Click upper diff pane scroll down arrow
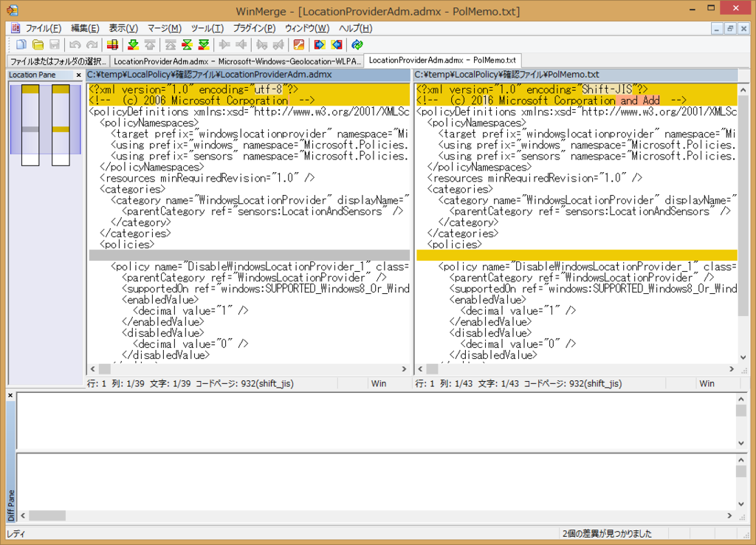Image resolution: width=756 pixels, height=545 pixels. click(x=741, y=443)
